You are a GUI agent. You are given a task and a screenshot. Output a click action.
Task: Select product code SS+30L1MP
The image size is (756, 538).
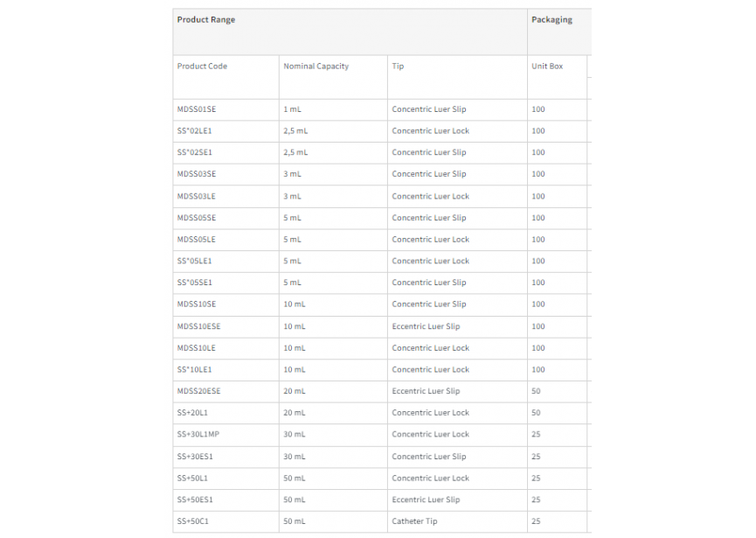click(198, 434)
